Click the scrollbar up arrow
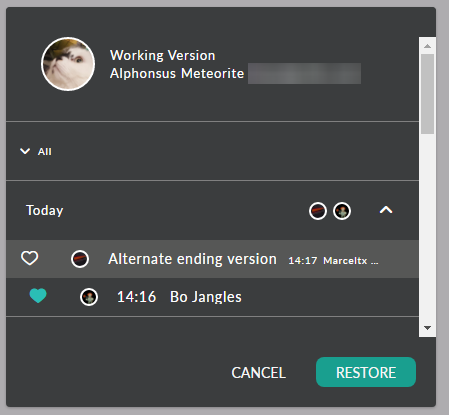This screenshot has width=449, height=415. point(427,46)
